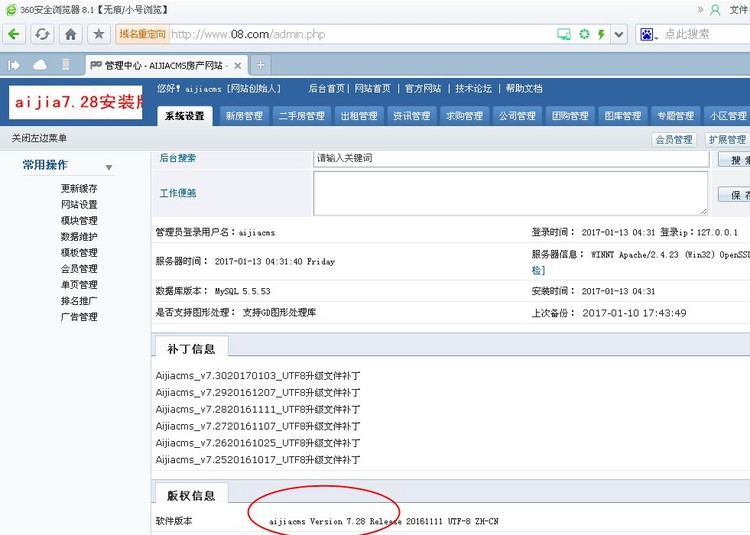Focus the 工作便签 notes textarea
This screenshot has height=535, width=750.
510,193
